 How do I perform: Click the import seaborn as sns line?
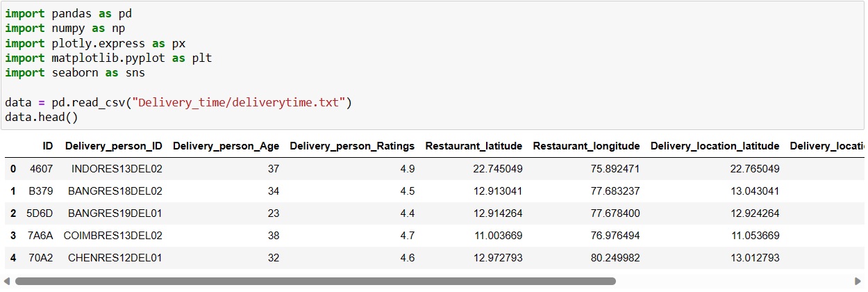click(75, 73)
